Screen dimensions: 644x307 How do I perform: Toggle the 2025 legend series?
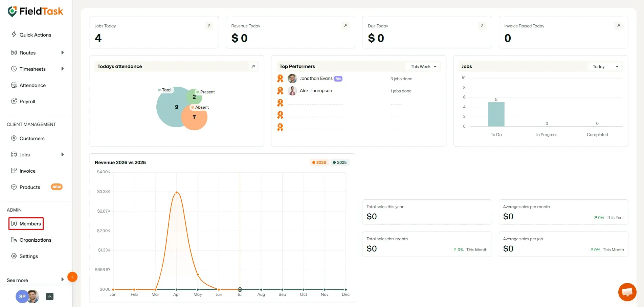pyautogui.click(x=340, y=162)
